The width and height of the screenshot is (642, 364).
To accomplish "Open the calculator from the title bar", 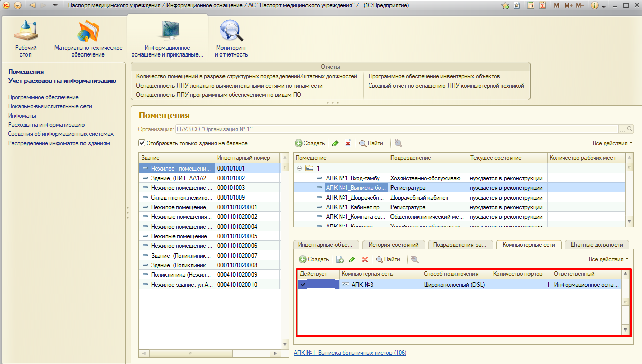I will click(x=531, y=5).
